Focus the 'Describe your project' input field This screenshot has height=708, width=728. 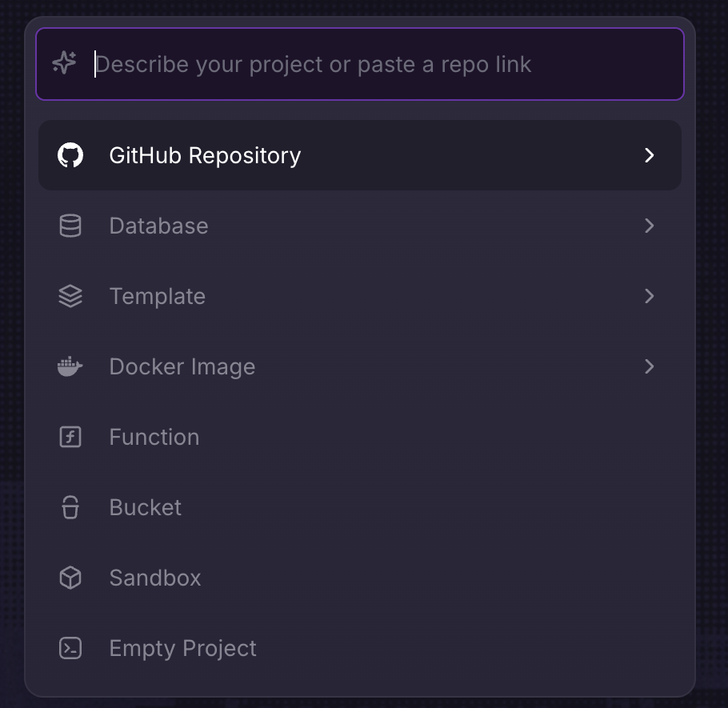tap(360, 64)
